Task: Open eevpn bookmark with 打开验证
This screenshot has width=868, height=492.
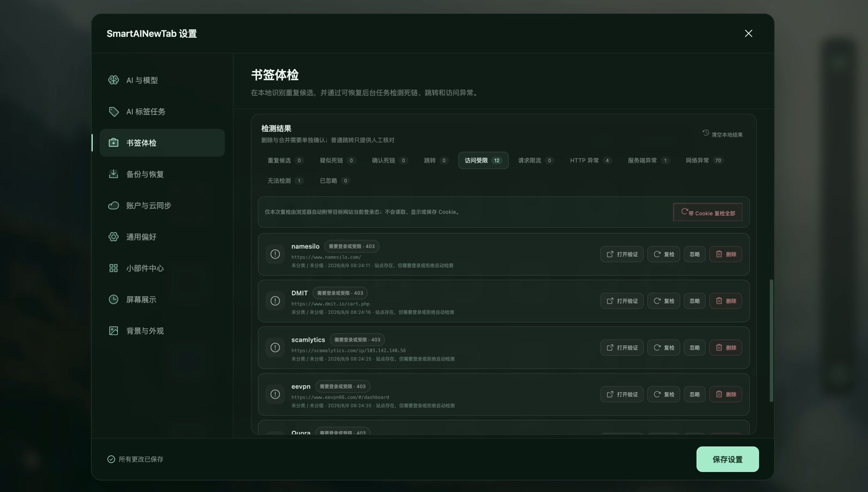Action: [x=622, y=394]
